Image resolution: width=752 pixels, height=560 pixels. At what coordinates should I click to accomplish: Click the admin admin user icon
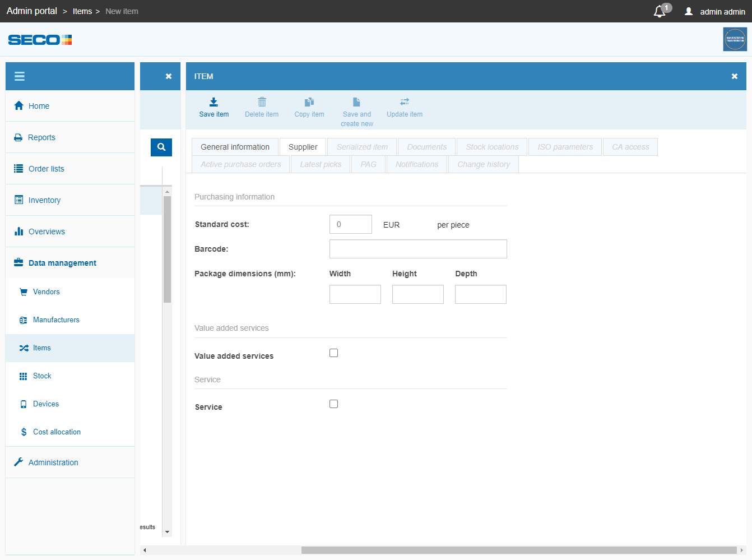click(x=689, y=11)
